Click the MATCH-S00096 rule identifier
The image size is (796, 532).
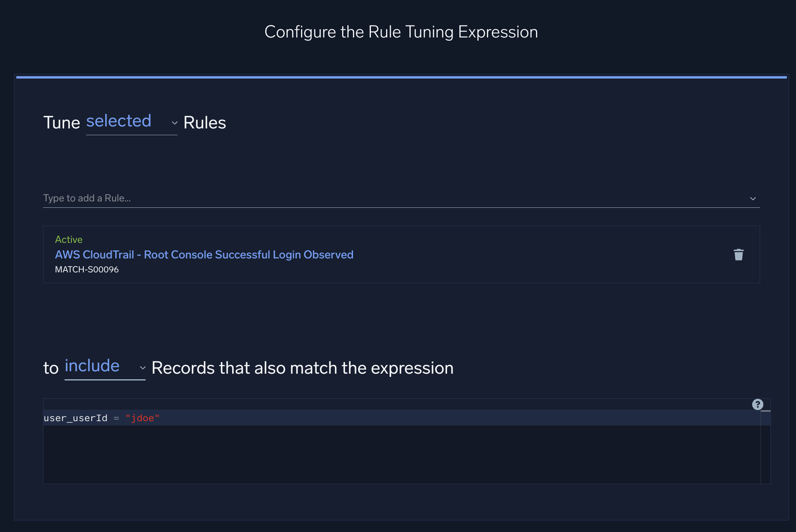[87, 269]
